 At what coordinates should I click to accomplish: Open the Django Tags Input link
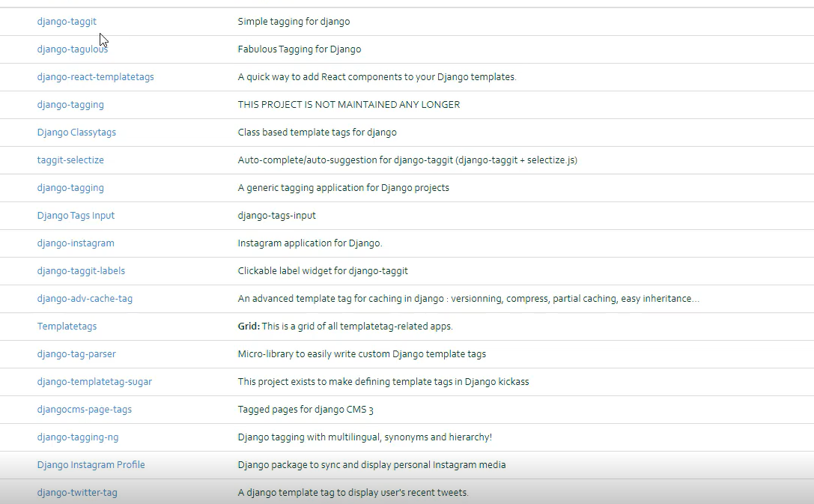76,216
